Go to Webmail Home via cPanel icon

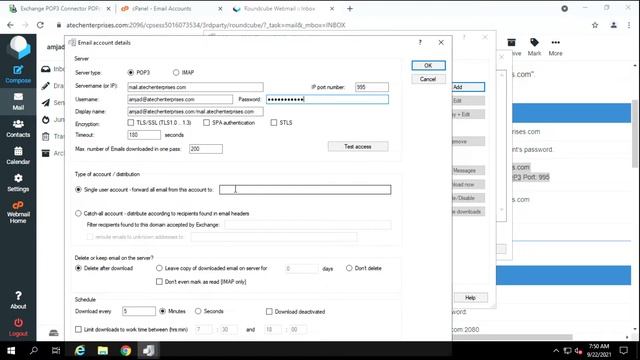[18, 212]
